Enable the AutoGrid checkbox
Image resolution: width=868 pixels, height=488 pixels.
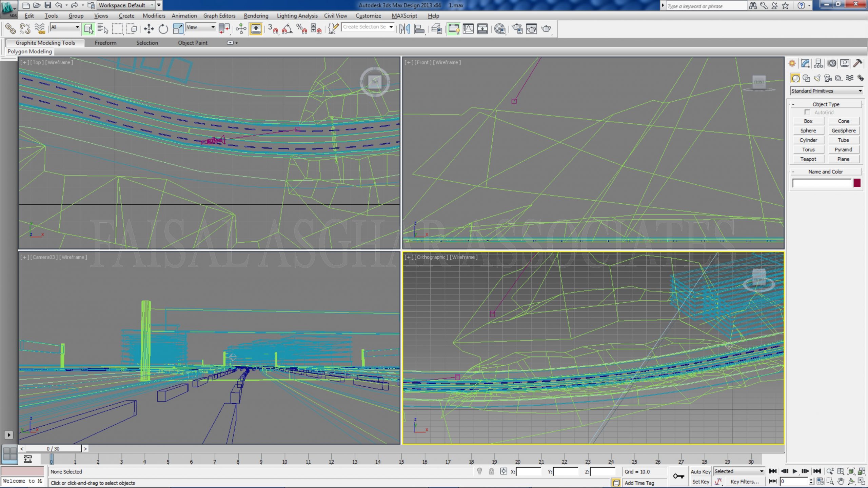click(807, 112)
